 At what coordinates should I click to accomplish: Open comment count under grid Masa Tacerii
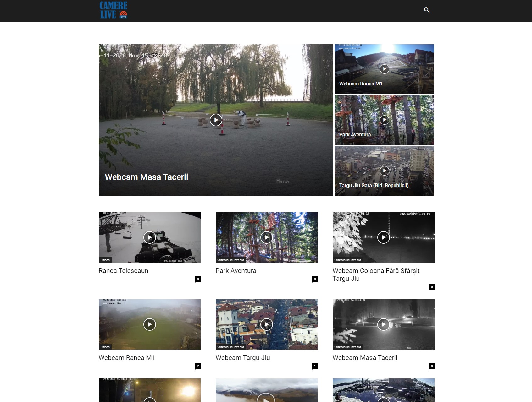click(x=432, y=366)
